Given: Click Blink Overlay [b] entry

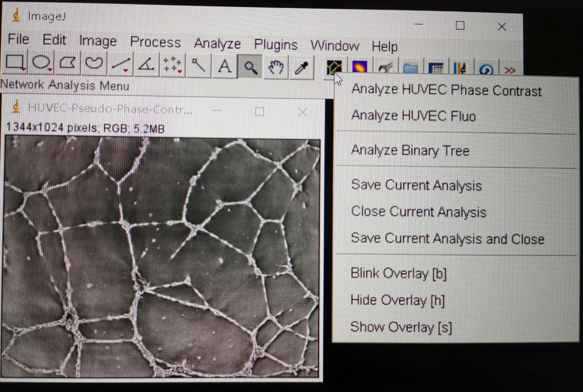Looking at the screenshot, I should (x=398, y=274).
